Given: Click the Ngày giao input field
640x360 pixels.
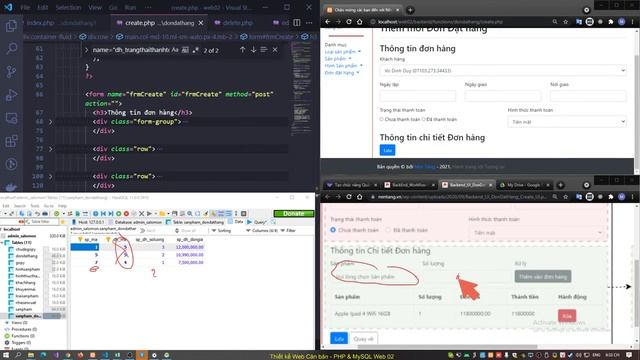Looking at the screenshot, I should coord(503,96).
